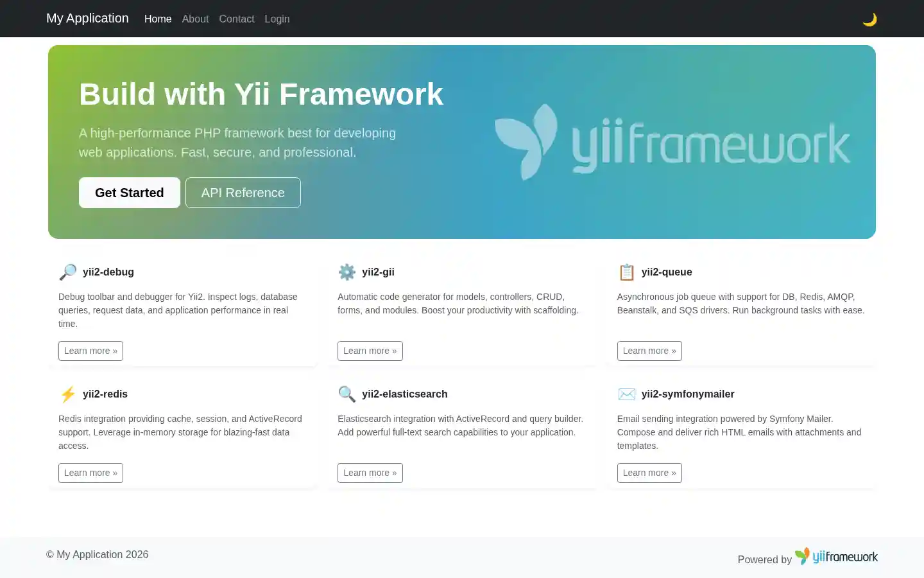The height and width of the screenshot is (578, 924).
Task: Click the yii2-queue clipboard icon
Action: pos(626,272)
